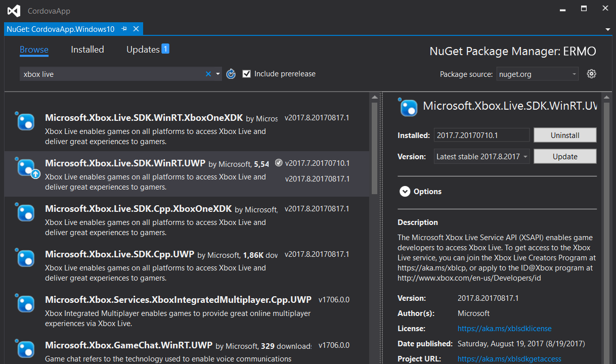This screenshot has height=364, width=616.
Task: Switch to the Browse tab
Action: (34, 50)
